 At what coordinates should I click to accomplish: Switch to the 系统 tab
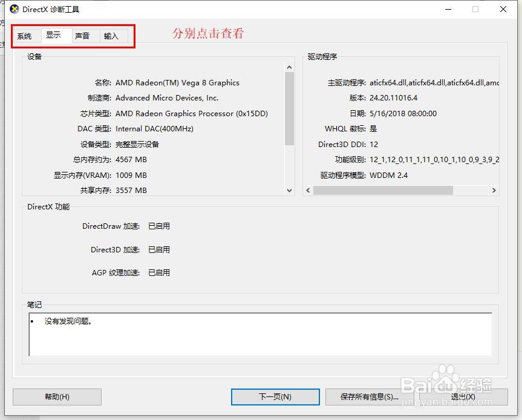pyautogui.click(x=25, y=36)
